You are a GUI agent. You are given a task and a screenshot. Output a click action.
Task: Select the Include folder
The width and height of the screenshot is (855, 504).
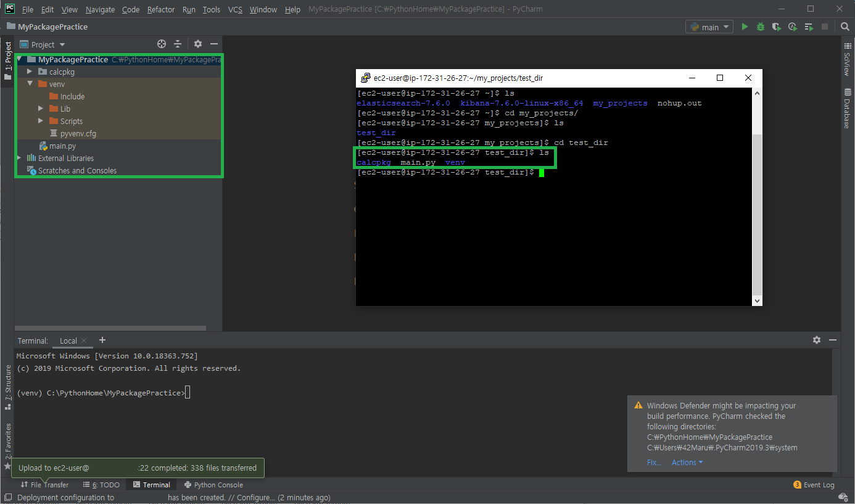(72, 96)
